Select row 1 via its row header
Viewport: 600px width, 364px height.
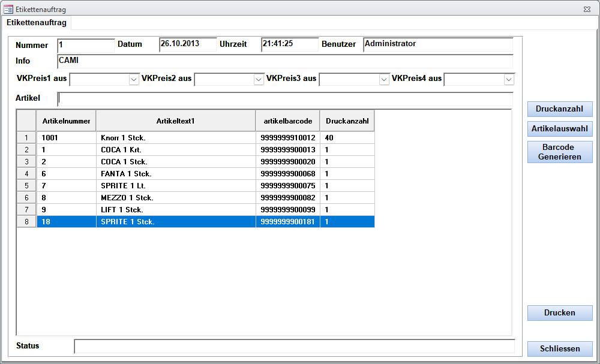tap(26, 138)
